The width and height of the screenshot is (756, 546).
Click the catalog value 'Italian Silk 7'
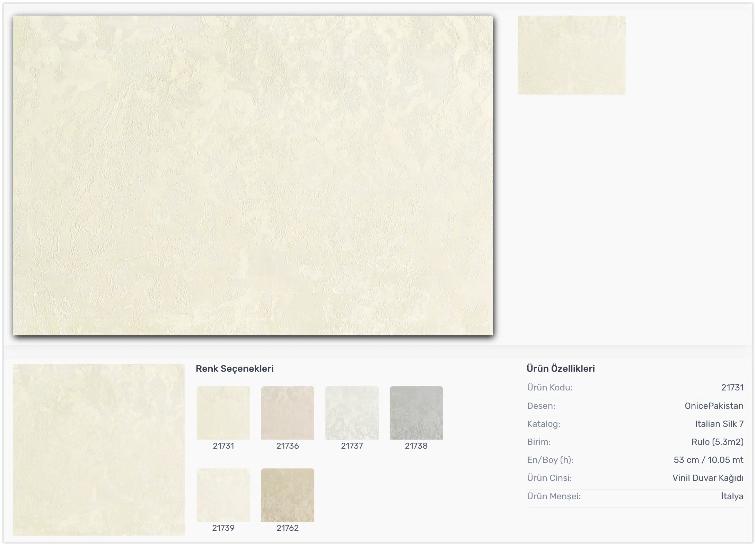pos(719,424)
